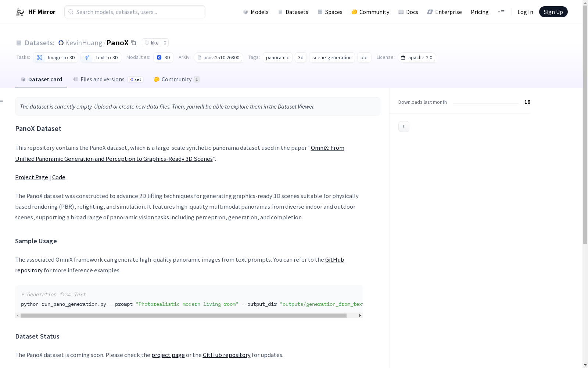Switch to Files and versions tab
The image size is (588, 368).
click(x=108, y=79)
